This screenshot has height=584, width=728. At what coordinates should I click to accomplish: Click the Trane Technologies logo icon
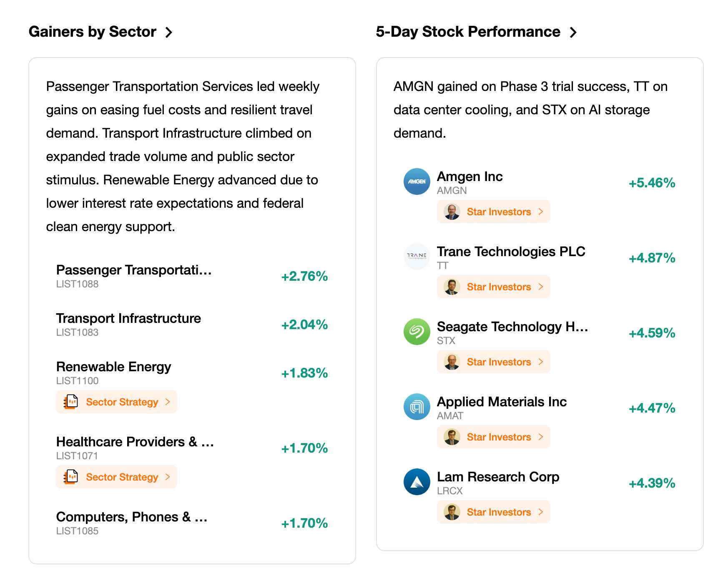pos(417,257)
